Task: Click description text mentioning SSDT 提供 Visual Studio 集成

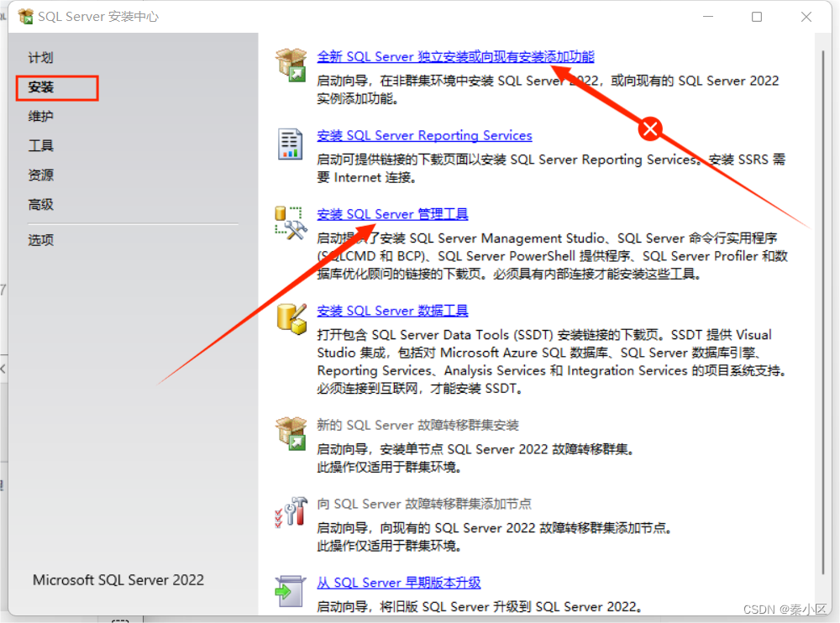Action: [x=551, y=362]
